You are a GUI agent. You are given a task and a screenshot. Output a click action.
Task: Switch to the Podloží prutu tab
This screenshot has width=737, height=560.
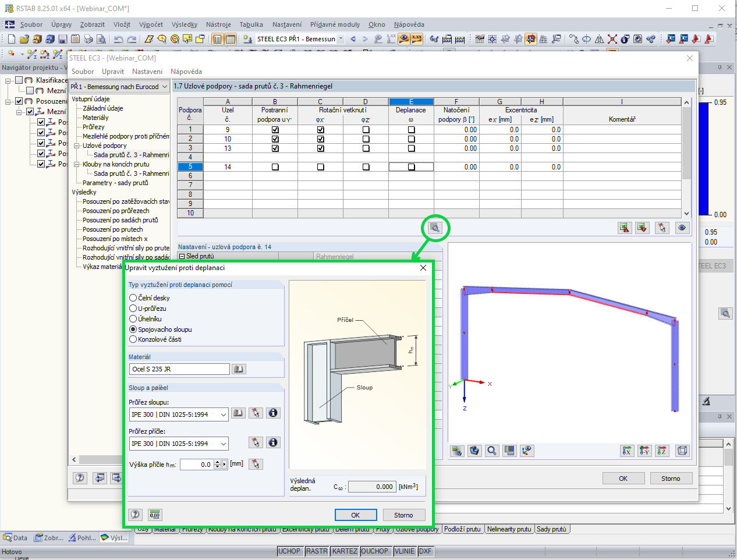point(462,529)
